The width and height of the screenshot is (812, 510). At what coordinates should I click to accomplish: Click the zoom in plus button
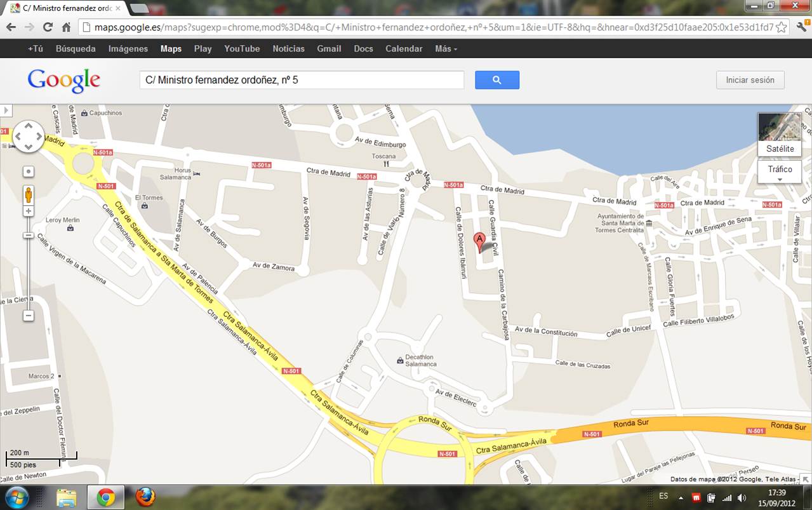coord(29,211)
